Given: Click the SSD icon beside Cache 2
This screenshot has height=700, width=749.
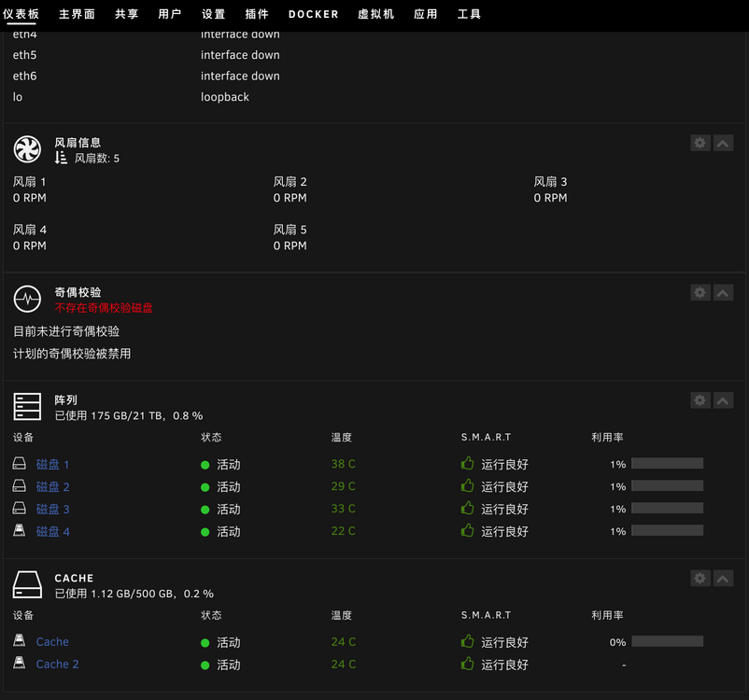Looking at the screenshot, I should pyautogui.click(x=19, y=663).
